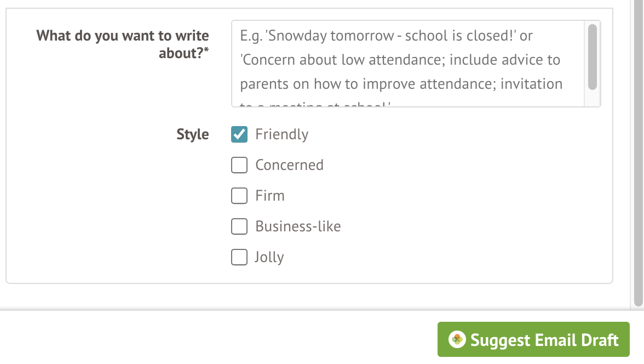The height and width of the screenshot is (364, 644).
Task: Click the Concerned label text
Action: point(289,165)
